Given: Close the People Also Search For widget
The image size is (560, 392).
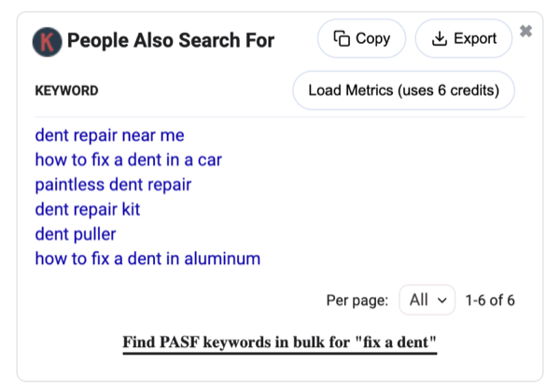Looking at the screenshot, I should click(525, 32).
